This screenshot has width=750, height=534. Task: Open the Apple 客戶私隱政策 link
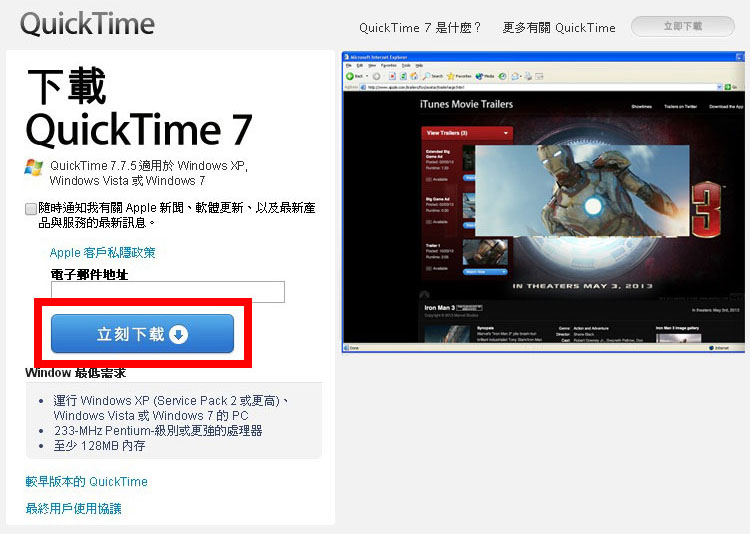click(x=102, y=253)
